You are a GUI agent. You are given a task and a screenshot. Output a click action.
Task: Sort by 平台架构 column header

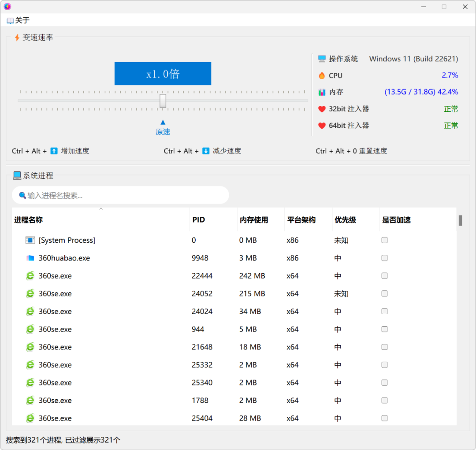coord(309,220)
